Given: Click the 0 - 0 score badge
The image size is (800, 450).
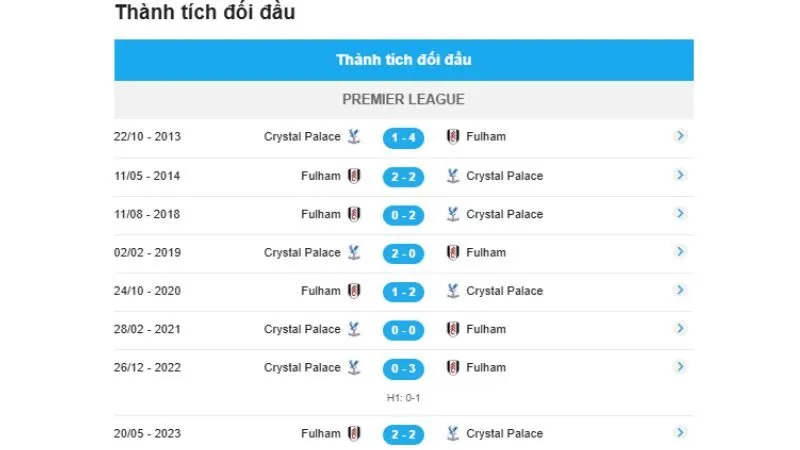Looking at the screenshot, I should pyautogui.click(x=403, y=330).
